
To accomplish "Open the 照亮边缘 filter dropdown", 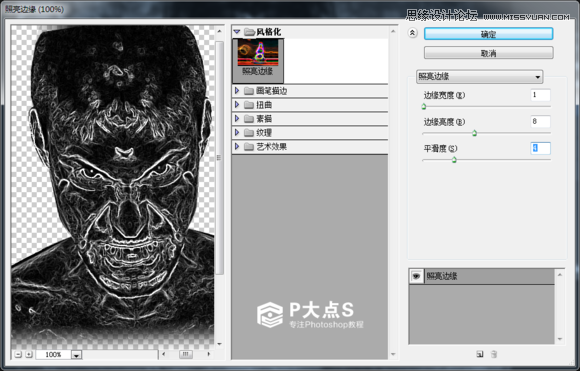I will (x=479, y=77).
